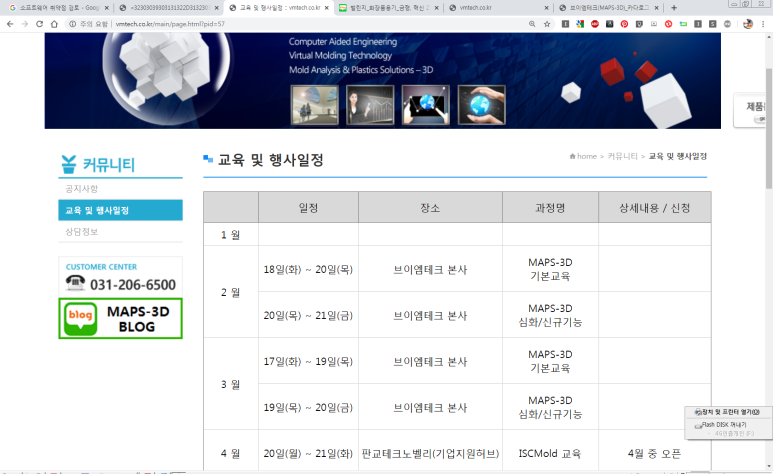Open 공지사항 in the sidebar menu
This screenshot has width=773, height=474.
81,188
